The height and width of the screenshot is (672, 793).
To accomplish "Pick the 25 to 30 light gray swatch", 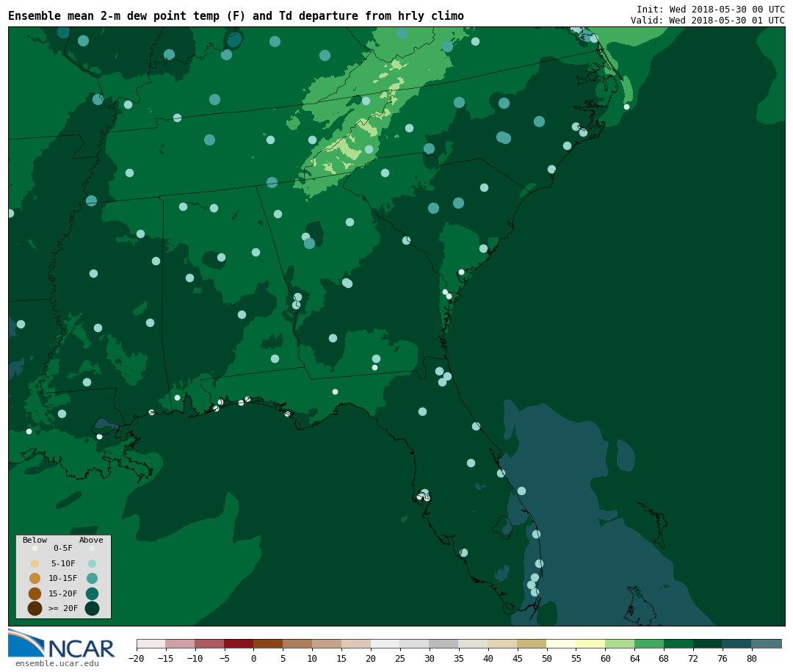I will click(415, 643).
